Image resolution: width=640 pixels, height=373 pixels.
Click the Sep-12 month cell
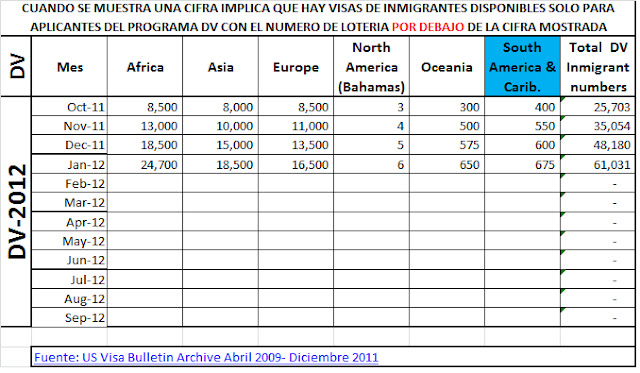click(x=69, y=318)
